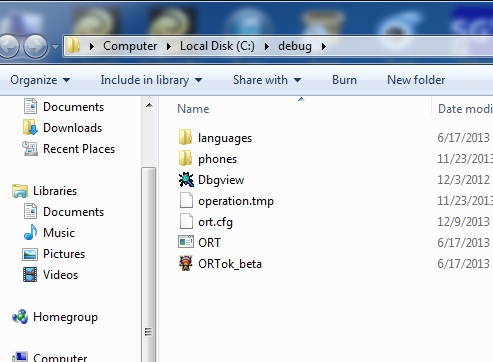493x362 pixels.
Task: Open the recent pages dropdown arrow
Action: click(x=55, y=47)
